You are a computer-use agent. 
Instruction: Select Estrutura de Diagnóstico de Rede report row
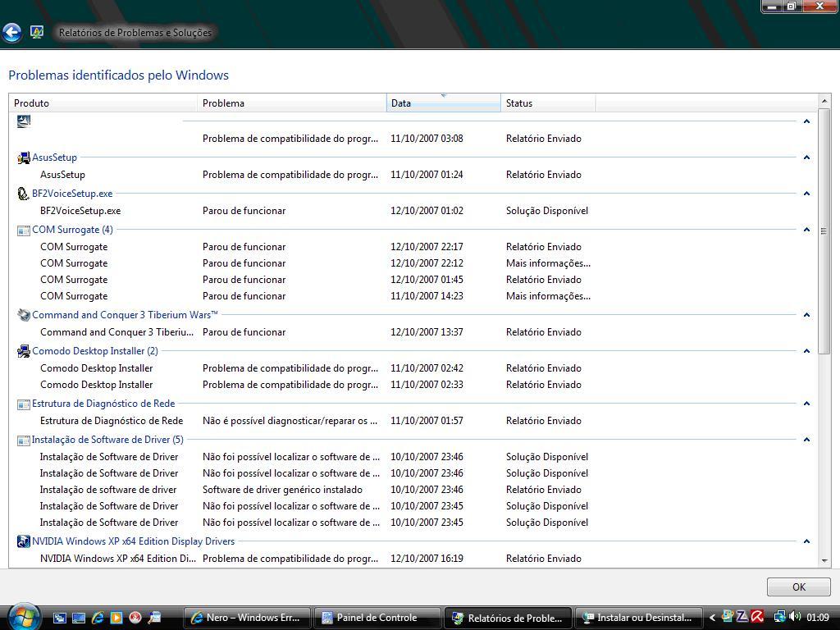pos(413,421)
